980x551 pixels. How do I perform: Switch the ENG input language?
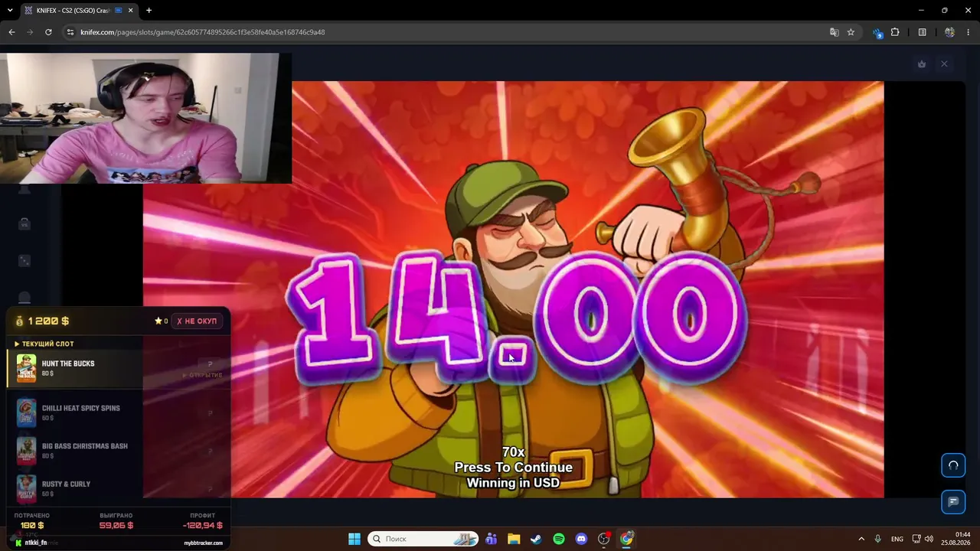[897, 539]
